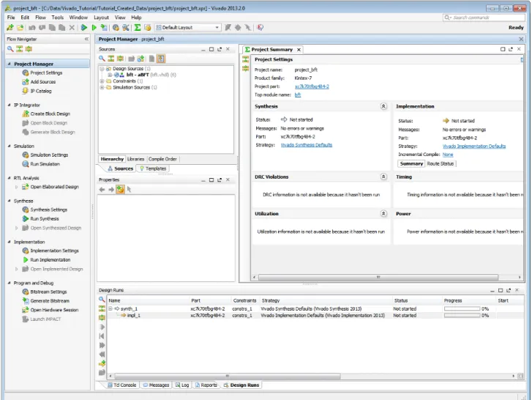Click the New Project toolbar icon
Image resolution: width=532 pixels, height=400 pixels.
(x=10, y=28)
